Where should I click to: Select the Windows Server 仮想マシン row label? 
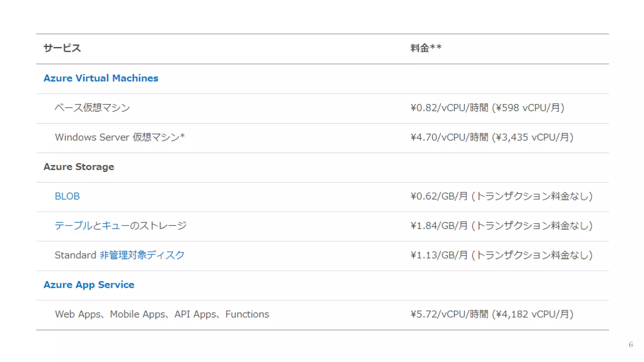click(x=119, y=137)
